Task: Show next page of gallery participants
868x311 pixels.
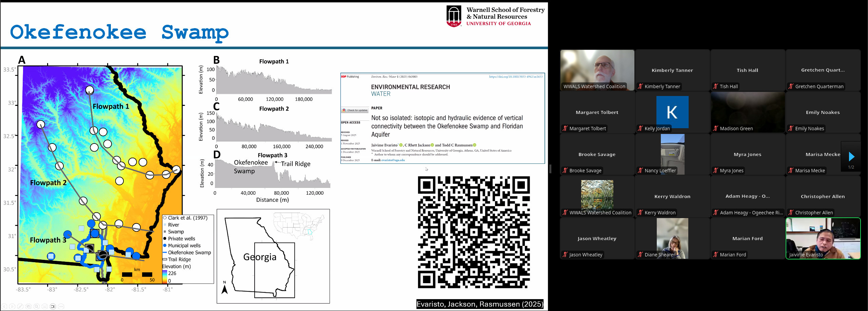Action: (851, 156)
